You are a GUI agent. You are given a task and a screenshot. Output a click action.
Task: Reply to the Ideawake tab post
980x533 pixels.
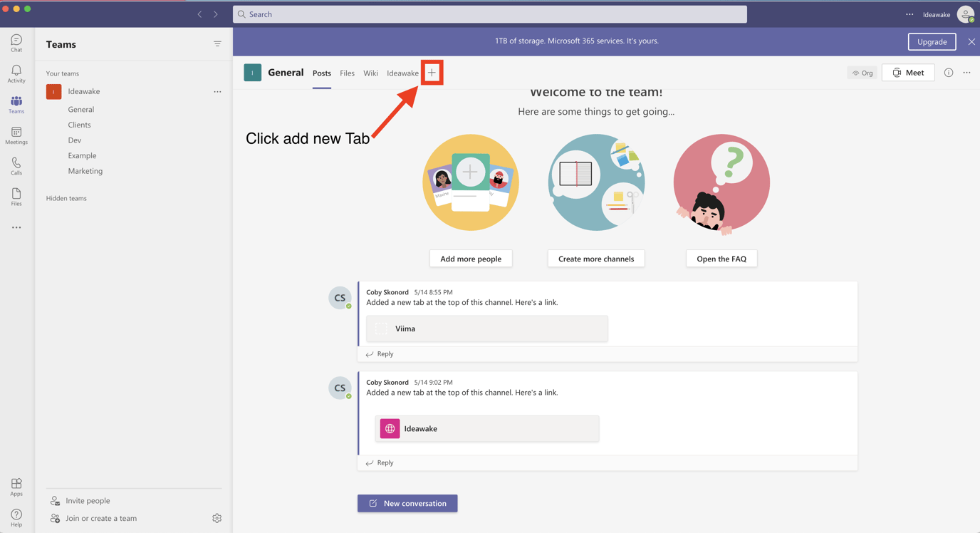point(379,462)
